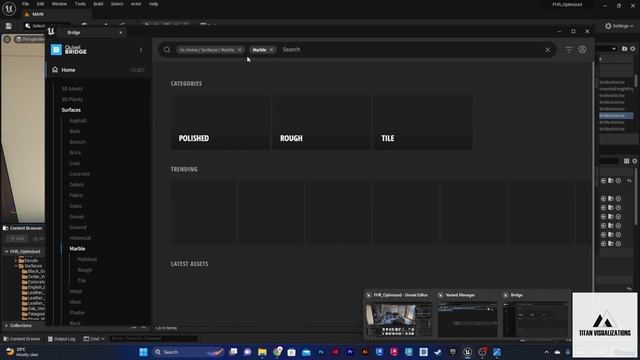Screen dimensions: 640x360
Task: Open the viewport options hamburger button
Action: (7, 39)
